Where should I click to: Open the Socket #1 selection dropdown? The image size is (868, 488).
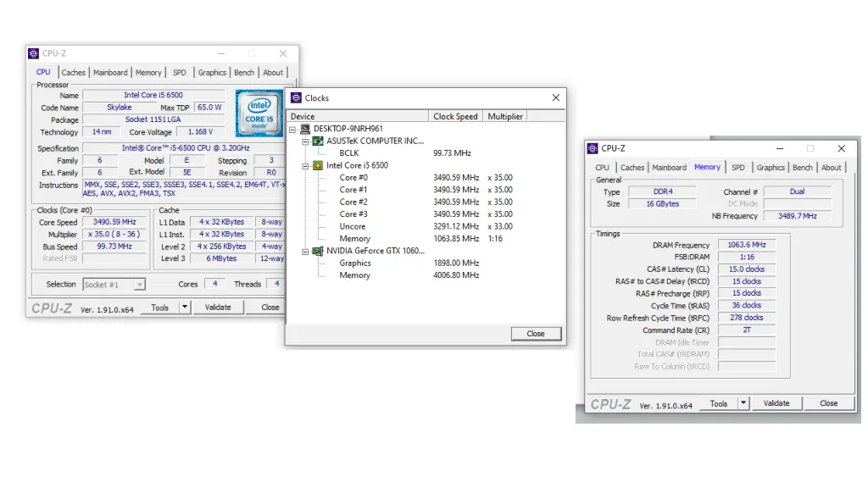(x=140, y=285)
